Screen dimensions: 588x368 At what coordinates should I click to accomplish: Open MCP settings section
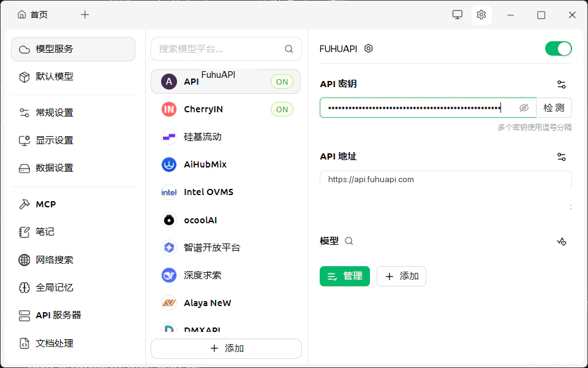point(73,204)
